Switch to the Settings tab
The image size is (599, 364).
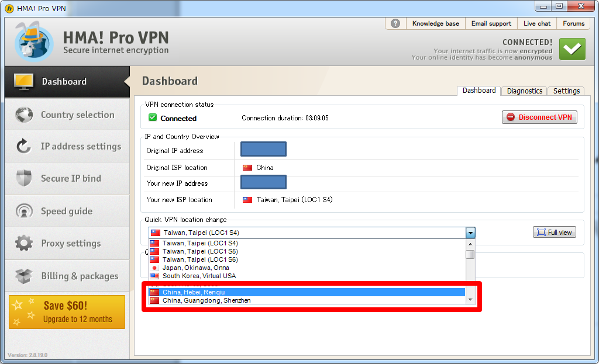(566, 91)
